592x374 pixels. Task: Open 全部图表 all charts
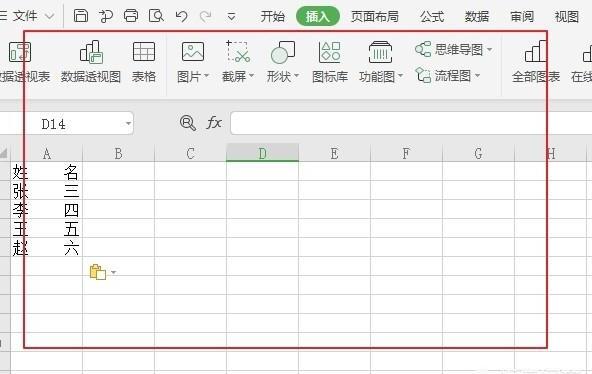(x=535, y=62)
